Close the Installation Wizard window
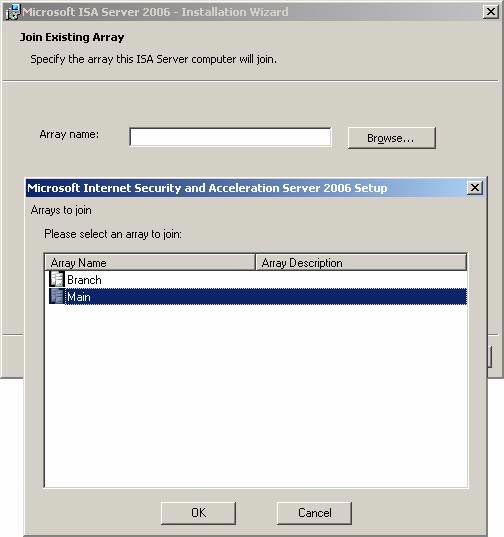 (x=491, y=12)
